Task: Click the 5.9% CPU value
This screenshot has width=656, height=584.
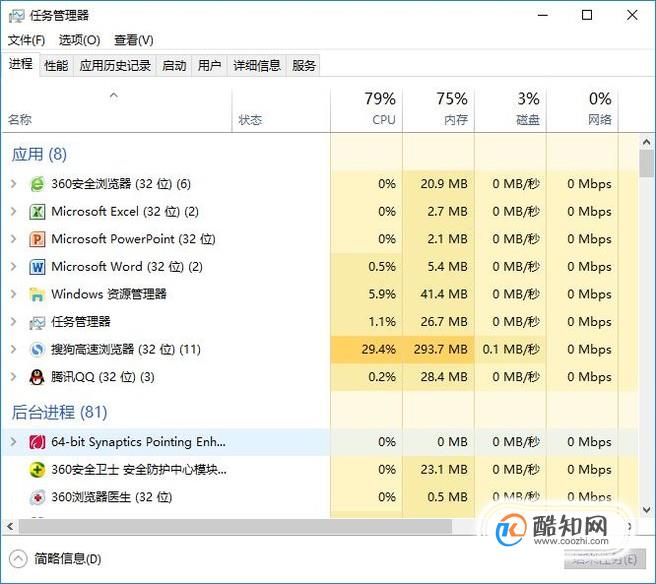Action: point(382,294)
